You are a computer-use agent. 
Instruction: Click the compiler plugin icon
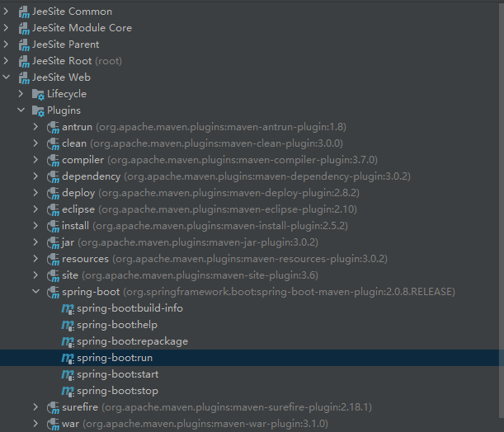[x=53, y=161]
